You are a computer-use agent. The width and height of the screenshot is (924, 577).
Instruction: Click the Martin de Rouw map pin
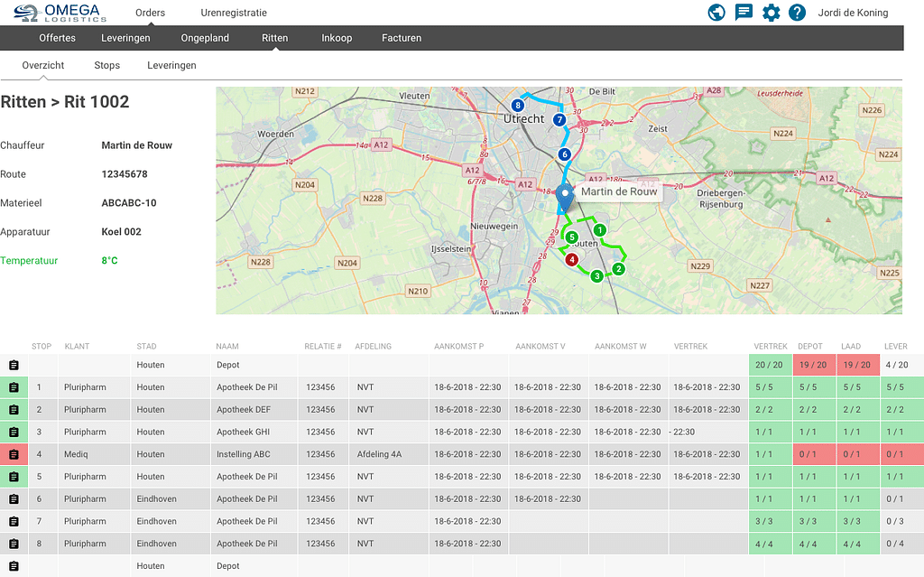[565, 196]
